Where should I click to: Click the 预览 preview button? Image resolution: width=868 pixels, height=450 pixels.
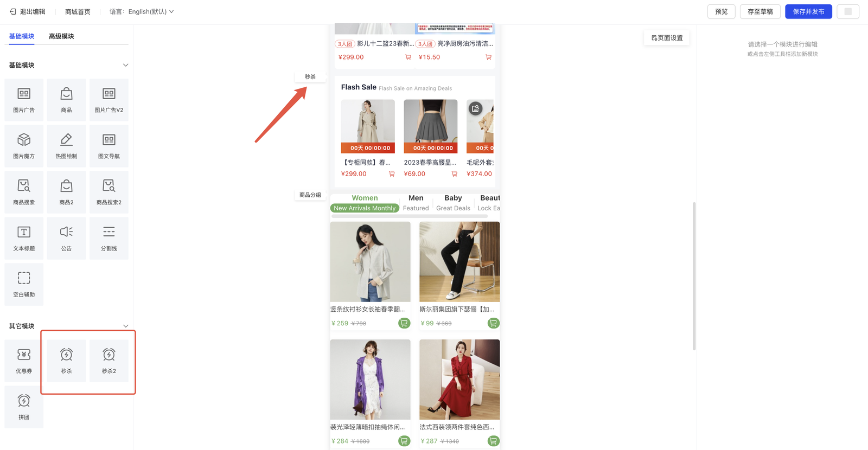coord(721,11)
